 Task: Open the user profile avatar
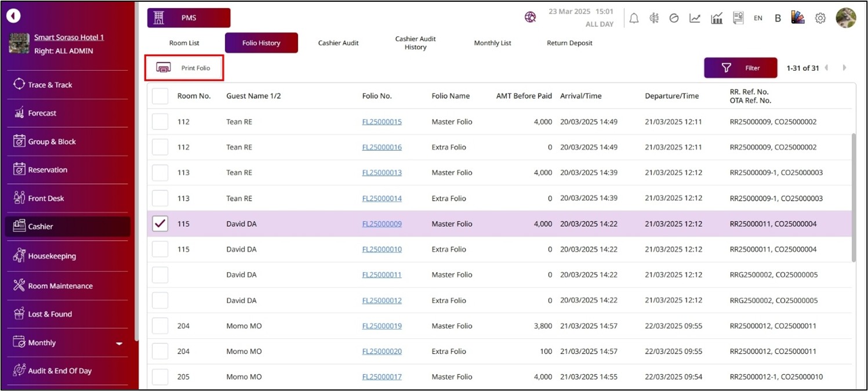coord(845,18)
